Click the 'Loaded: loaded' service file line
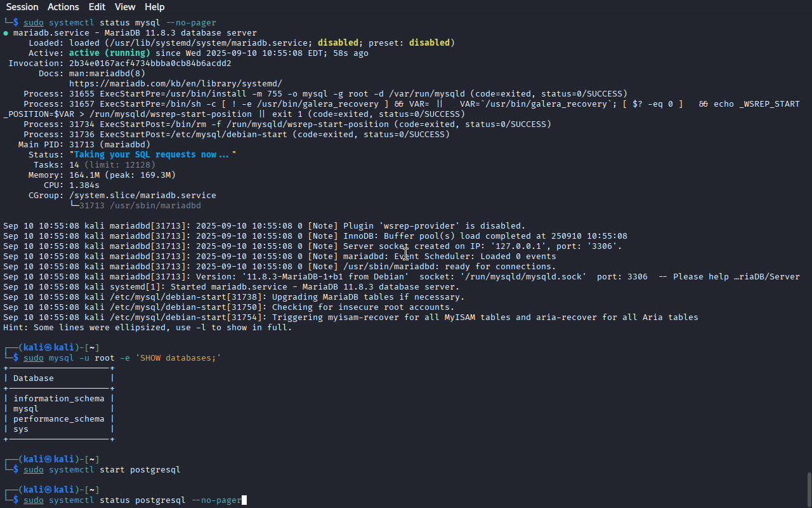The image size is (812, 508). pos(242,43)
